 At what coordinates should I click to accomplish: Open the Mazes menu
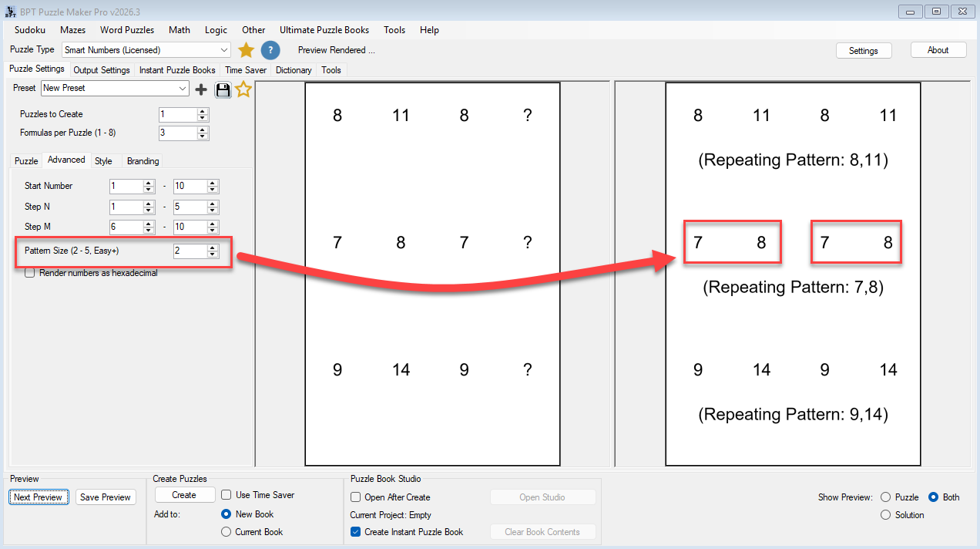tap(73, 30)
